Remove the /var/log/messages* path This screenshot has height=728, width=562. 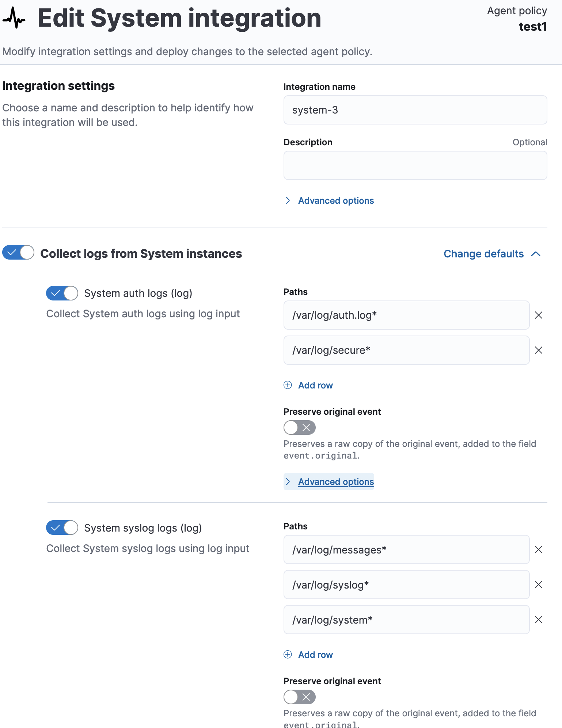point(539,549)
